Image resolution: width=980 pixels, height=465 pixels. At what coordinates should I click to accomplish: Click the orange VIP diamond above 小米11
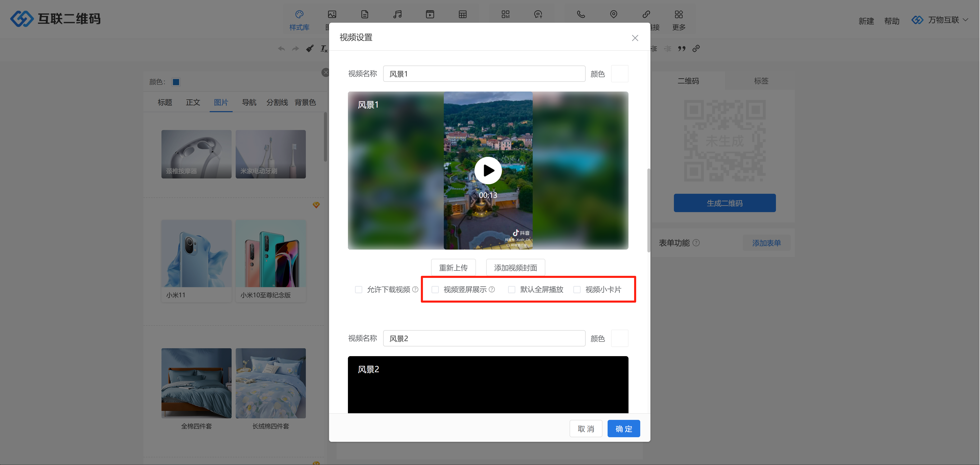[x=316, y=205]
